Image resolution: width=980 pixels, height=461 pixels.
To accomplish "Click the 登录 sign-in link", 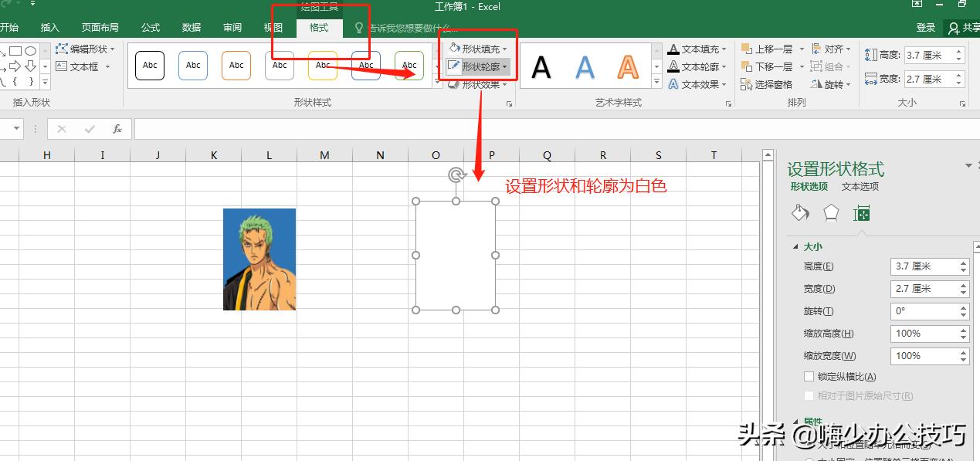I will point(926,27).
